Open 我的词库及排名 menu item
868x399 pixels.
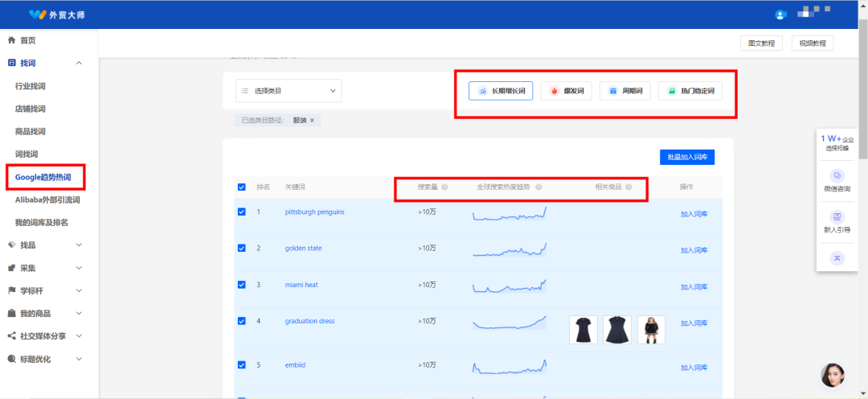42,223
